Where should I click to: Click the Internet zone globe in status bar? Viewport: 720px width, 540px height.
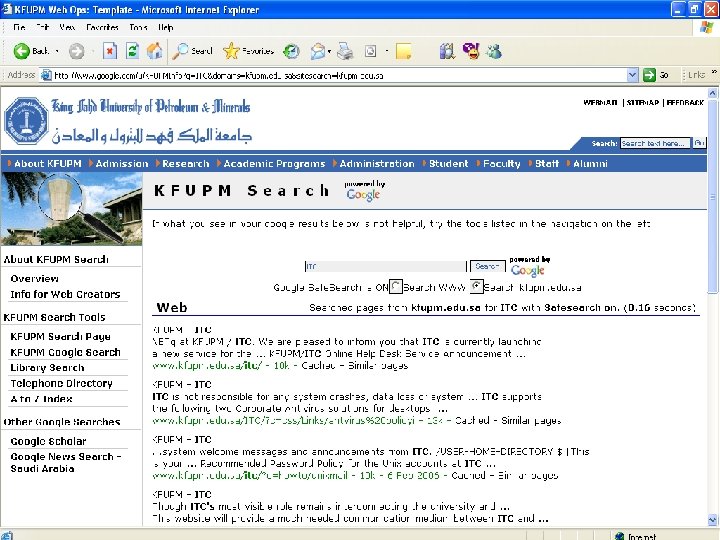pyautogui.click(x=619, y=536)
